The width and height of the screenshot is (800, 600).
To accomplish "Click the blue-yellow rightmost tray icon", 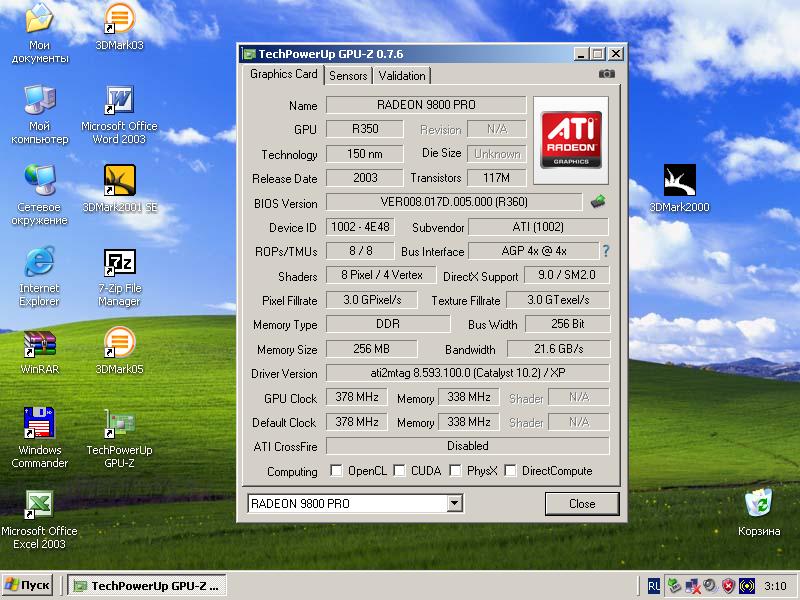I will click(x=746, y=586).
